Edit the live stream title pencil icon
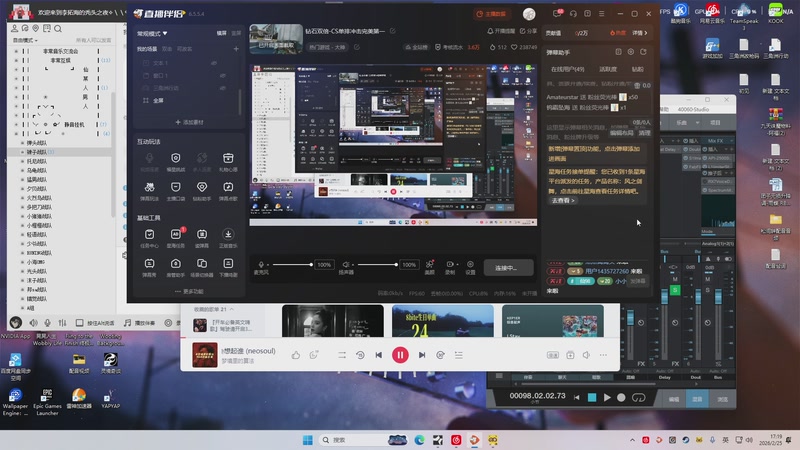This screenshot has height=450, width=800. [393, 31]
